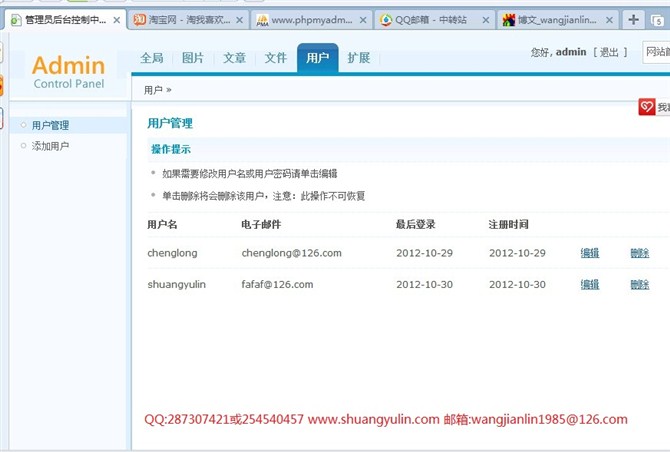Image resolution: width=670 pixels, height=452 pixels.
Task: Open the QQ邮箱 - 中转站 tab
Action: [x=428, y=20]
